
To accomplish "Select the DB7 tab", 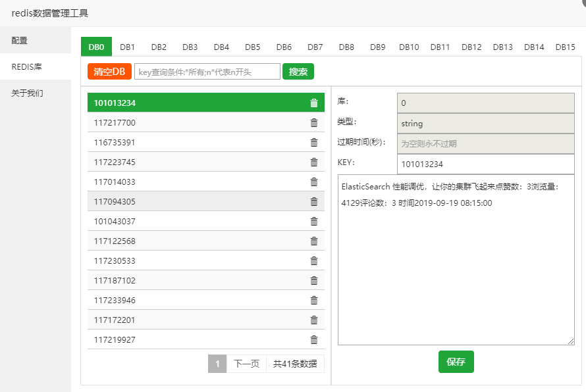I will [x=315, y=47].
